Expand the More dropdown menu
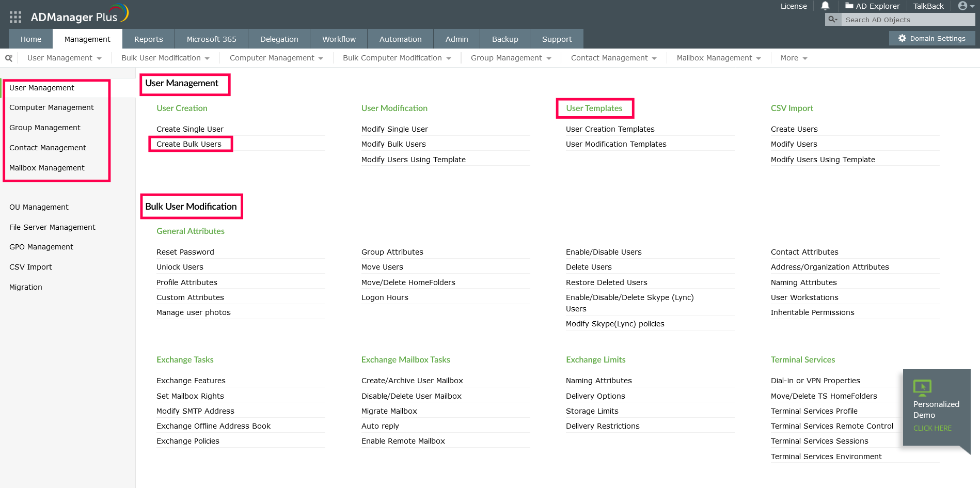The height and width of the screenshot is (488, 980). pyautogui.click(x=794, y=58)
